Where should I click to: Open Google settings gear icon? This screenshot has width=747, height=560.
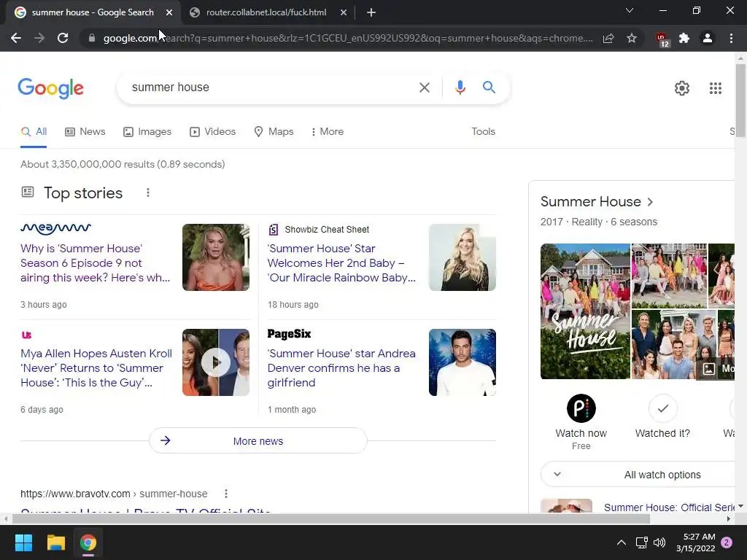pyautogui.click(x=682, y=88)
